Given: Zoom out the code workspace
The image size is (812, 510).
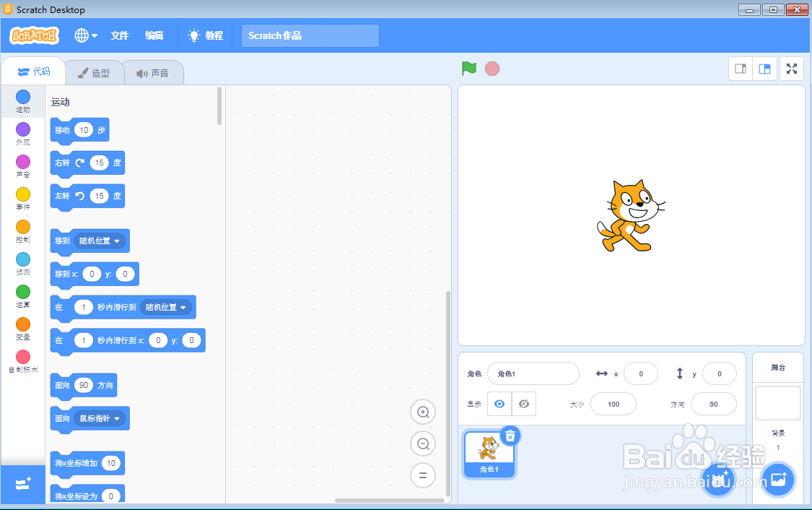Looking at the screenshot, I should pos(423,444).
